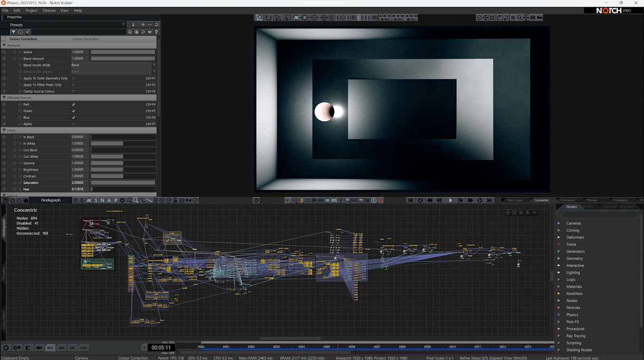Open the Devices menu

click(49, 10)
